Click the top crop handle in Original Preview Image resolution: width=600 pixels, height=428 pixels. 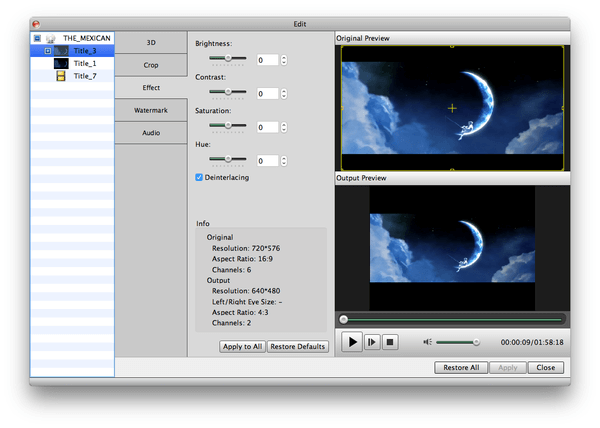(x=452, y=47)
